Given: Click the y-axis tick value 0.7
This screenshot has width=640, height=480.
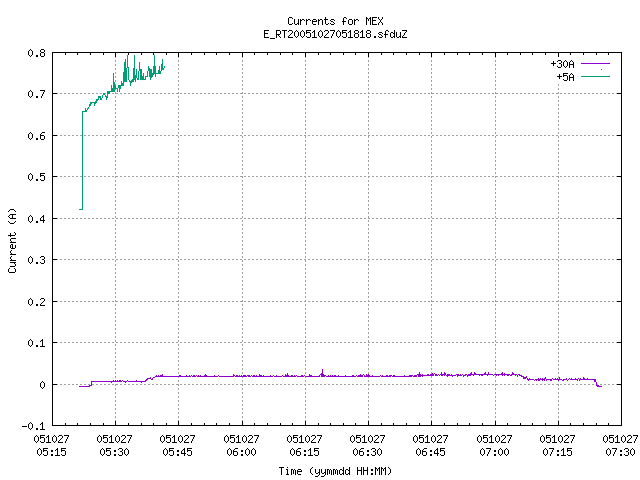Looking at the screenshot, I should click(x=36, y=94).
